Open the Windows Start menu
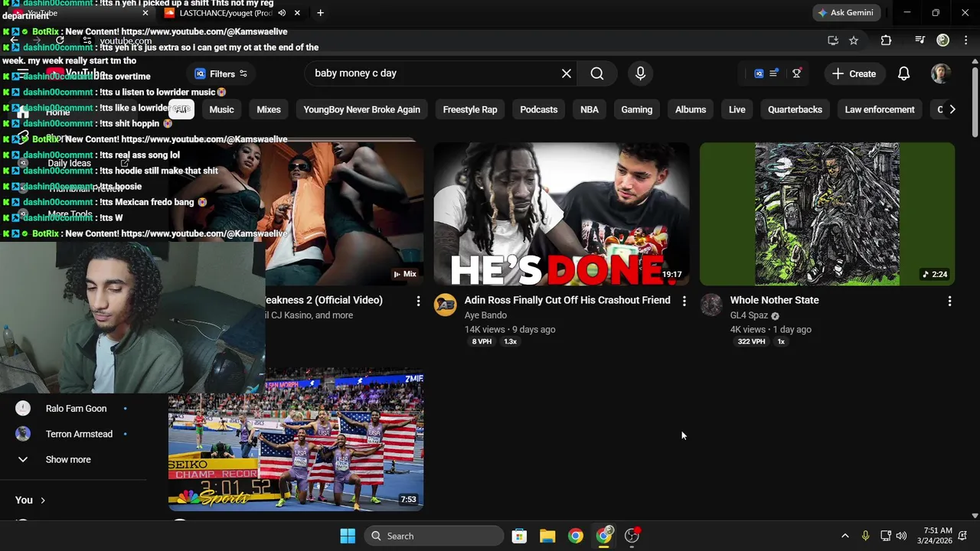Screen dimensions: 980x551 [348, 536]
